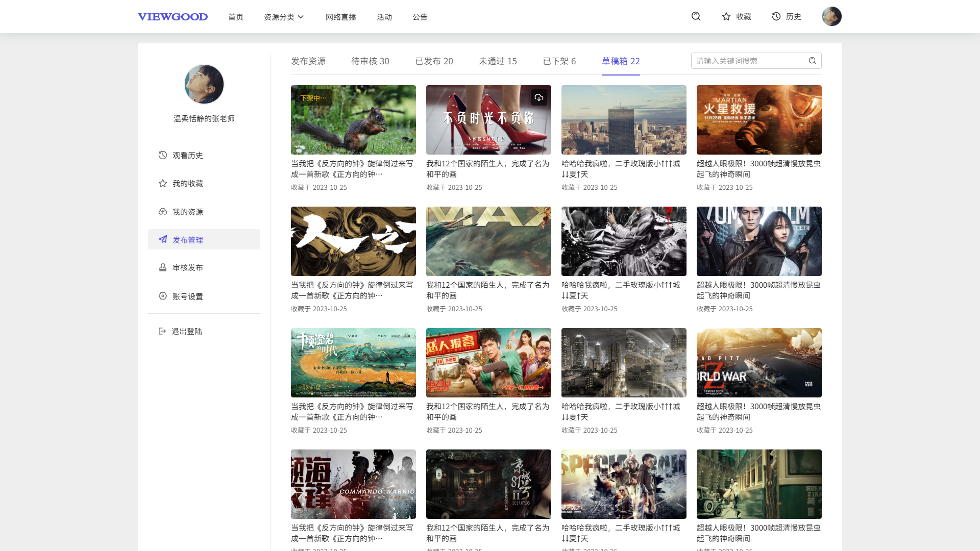Click the cloud download icon on red heels thumbnail
Screen dimensions: 980x551
coord(539,97)
